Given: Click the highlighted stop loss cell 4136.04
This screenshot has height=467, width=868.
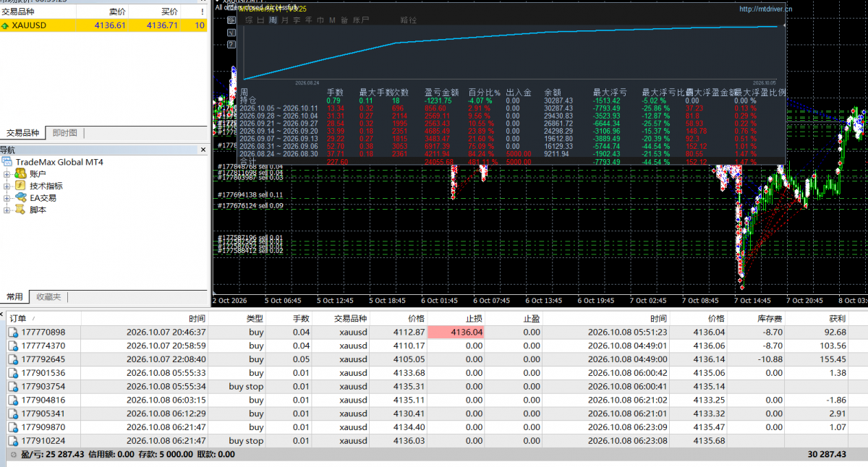Looking at the screenshot, I should (x=456, y=333).
